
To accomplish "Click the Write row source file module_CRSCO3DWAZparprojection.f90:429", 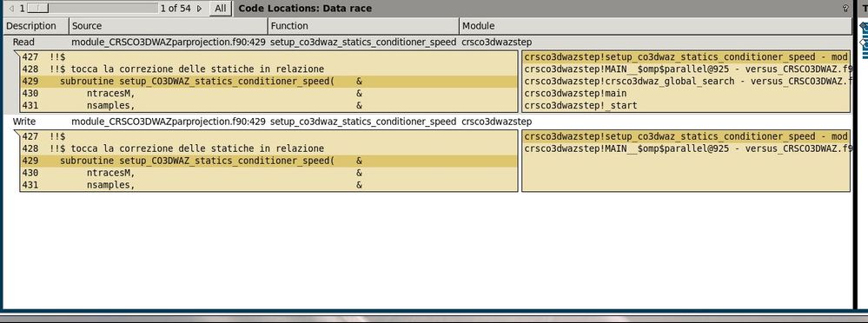I will point(169,122).
